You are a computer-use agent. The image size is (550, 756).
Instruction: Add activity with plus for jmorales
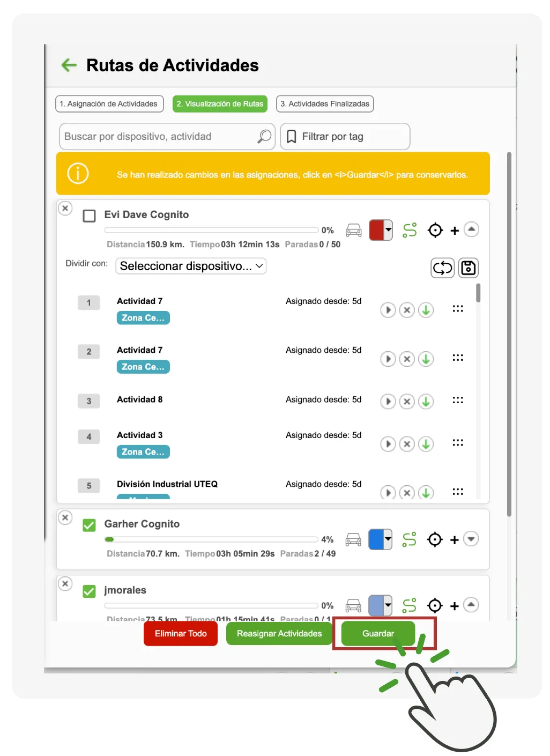pos(454,606)
